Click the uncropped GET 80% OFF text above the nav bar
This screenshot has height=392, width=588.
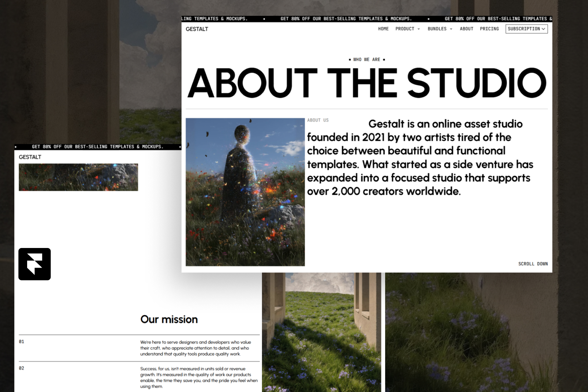click(x=346, y=19)
